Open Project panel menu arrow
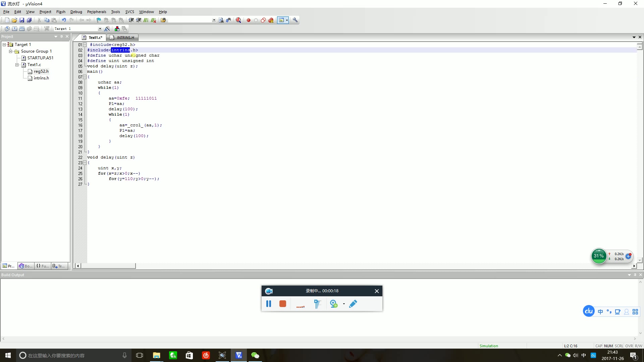 (56, 37)
